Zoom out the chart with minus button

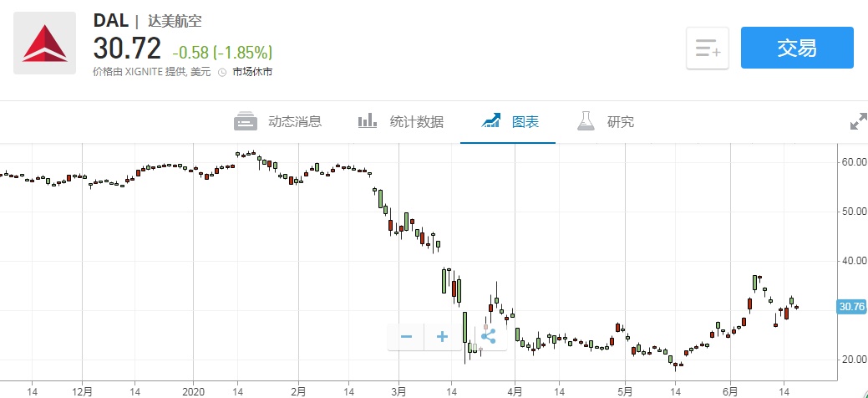click(x=406, y=337)
